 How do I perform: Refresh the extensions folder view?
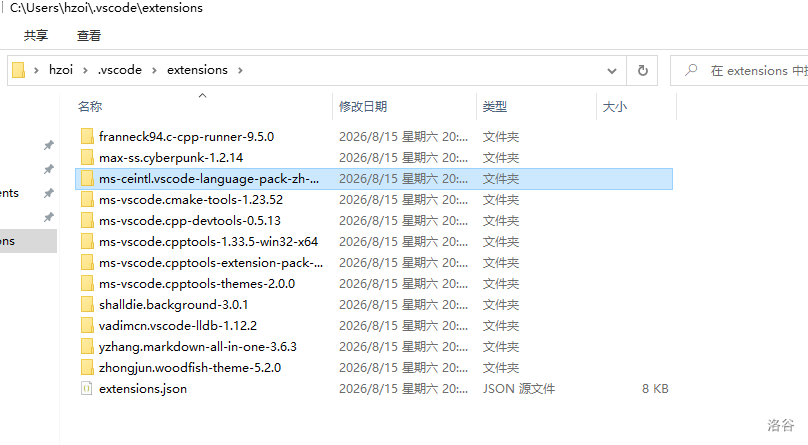coord(643,70)
